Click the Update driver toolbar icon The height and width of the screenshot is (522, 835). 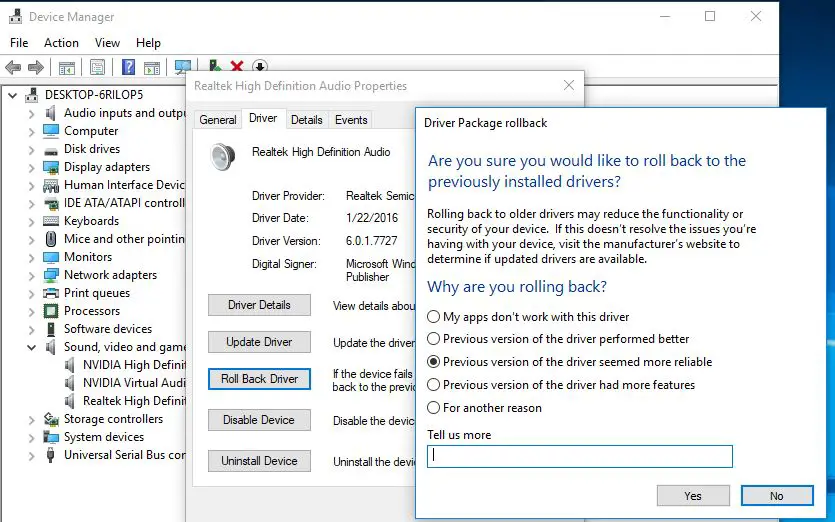(215, 67)
